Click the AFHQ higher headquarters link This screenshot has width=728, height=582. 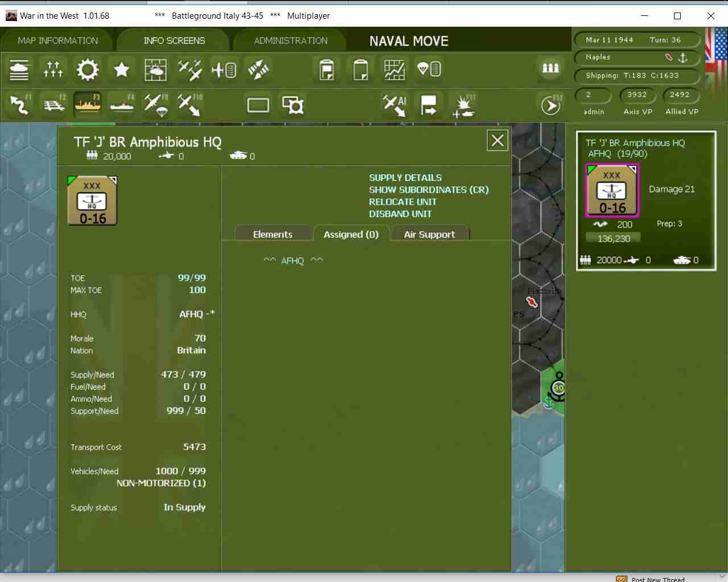pyautogui.click(x=293, y=261)
